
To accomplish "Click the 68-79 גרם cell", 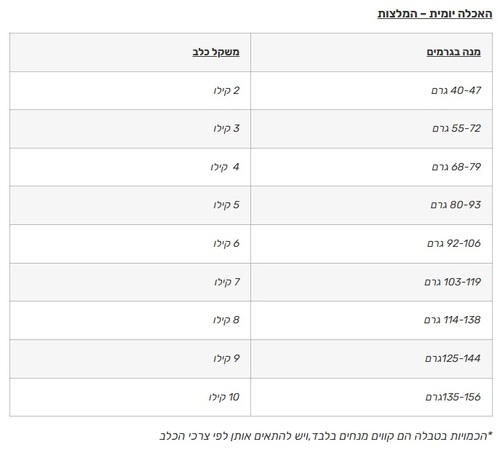I will [371, 167].
